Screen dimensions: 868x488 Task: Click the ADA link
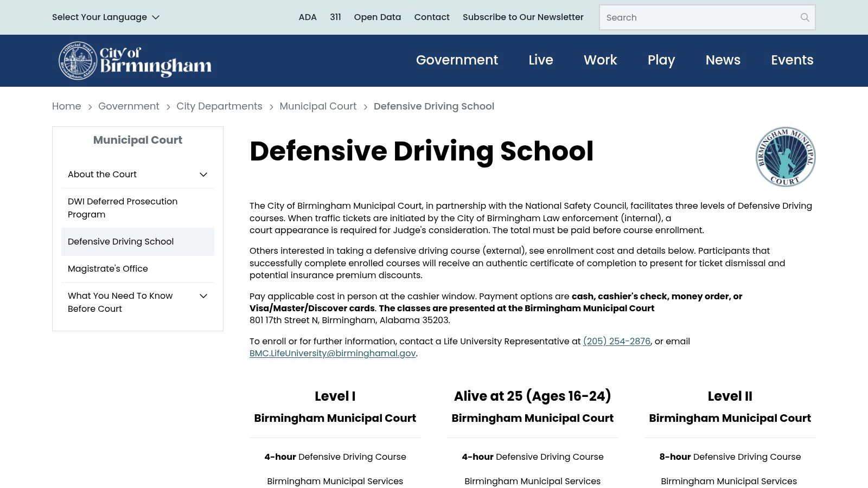tap(308, 17)
